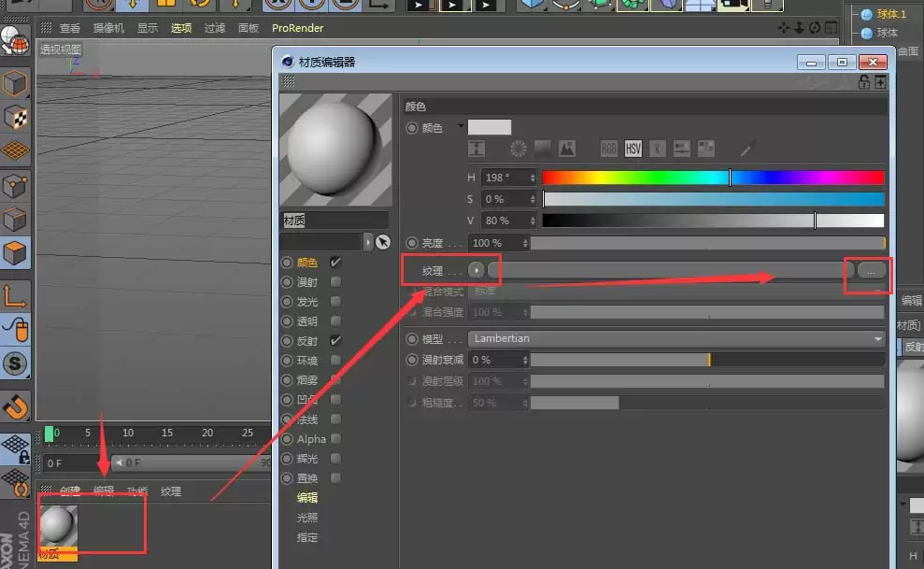Open the gradient color mode icon above the sliders
Screen dimensions: 924x569
tap(540, 148)
